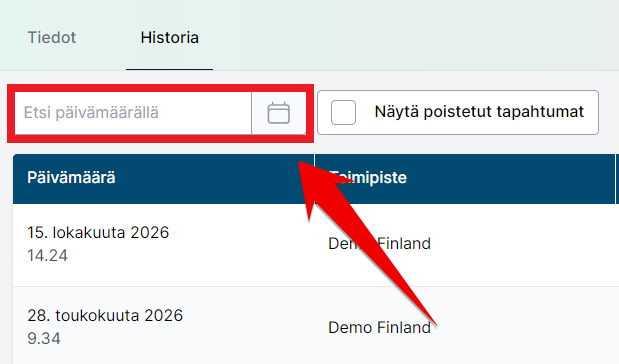This screenshot has height=364, width=619.
Task: Open the calendar date picker icon
Action: click(x=279, y=113)
